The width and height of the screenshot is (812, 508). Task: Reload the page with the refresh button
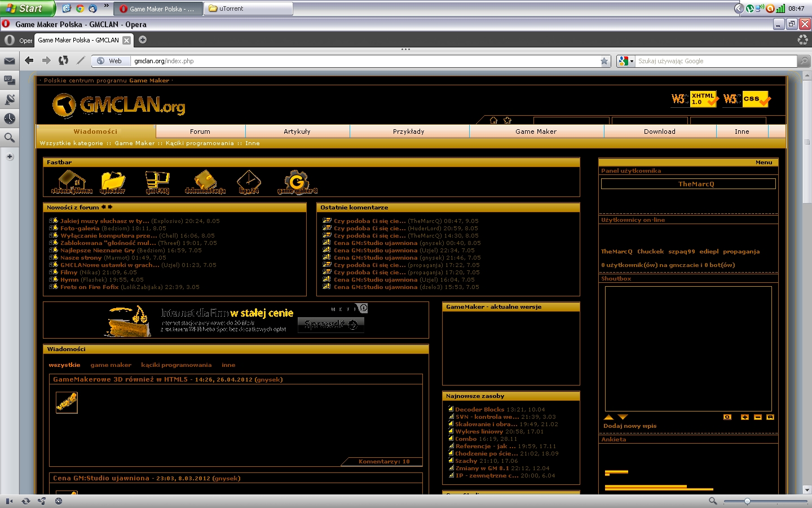[64, 60]
